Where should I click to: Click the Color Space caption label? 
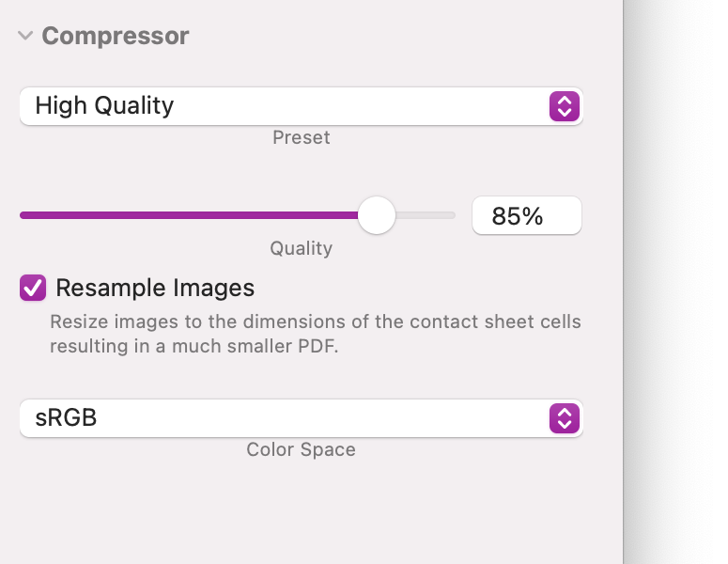(302, 449)
